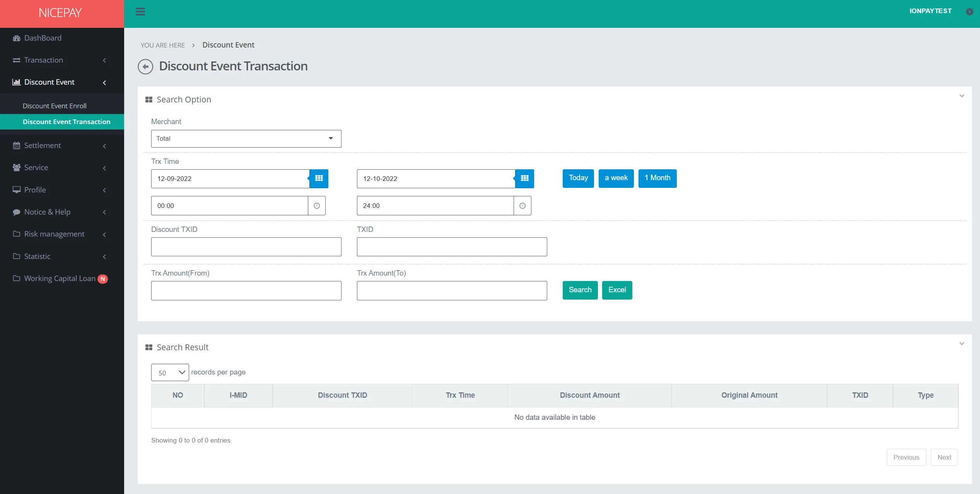The width and height of the screenshot is (980, 494).
Task: Expand the Service menu chevron
Action: click(x=104, y=168)
